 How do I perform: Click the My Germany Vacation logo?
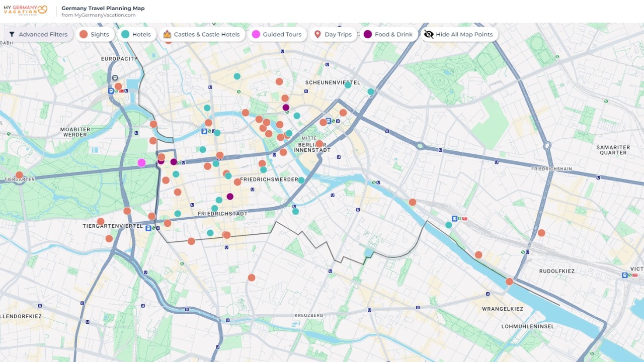[25, 10]
